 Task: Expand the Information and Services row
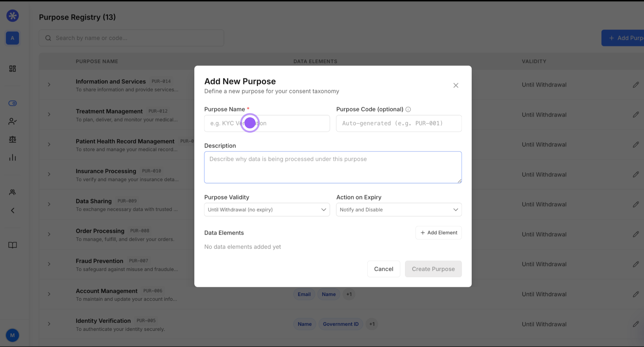49,85
